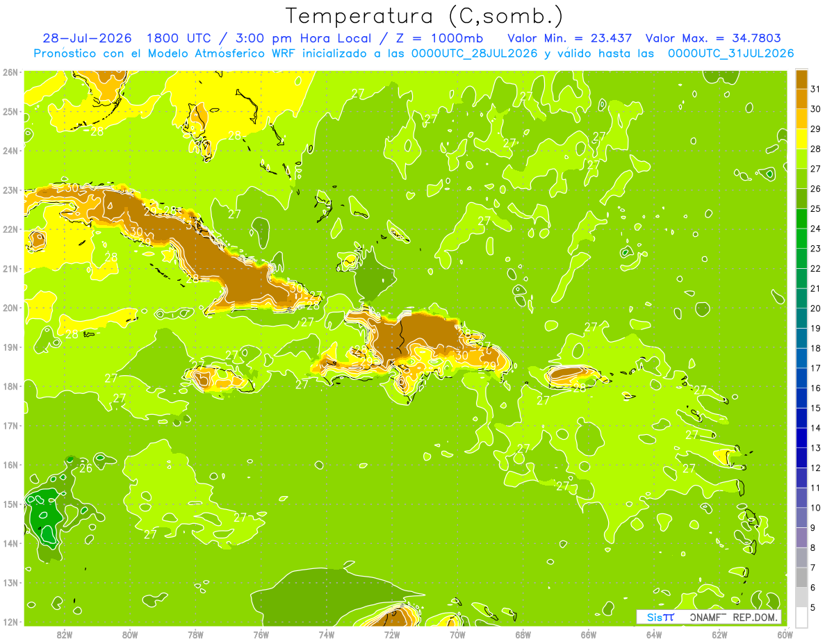
Task: Click the '12N' latitude axis label
Action: pos(10,622)
